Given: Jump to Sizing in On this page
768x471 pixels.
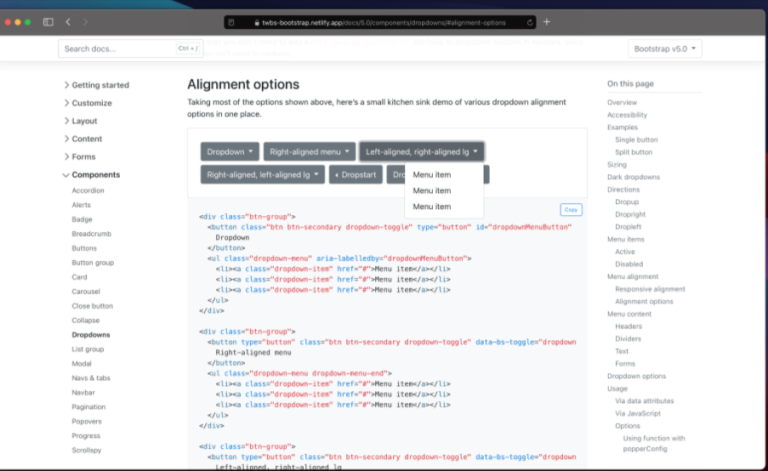Looking at the screenshot, I should point(617,165).
